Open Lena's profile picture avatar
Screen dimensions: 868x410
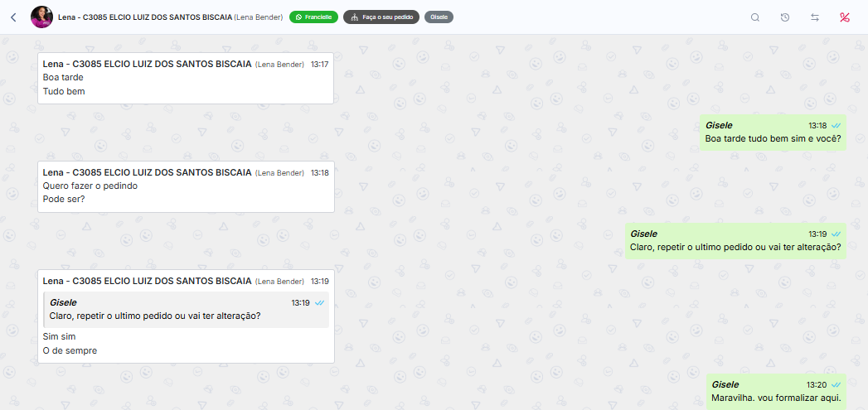click(x=41, y=17)
